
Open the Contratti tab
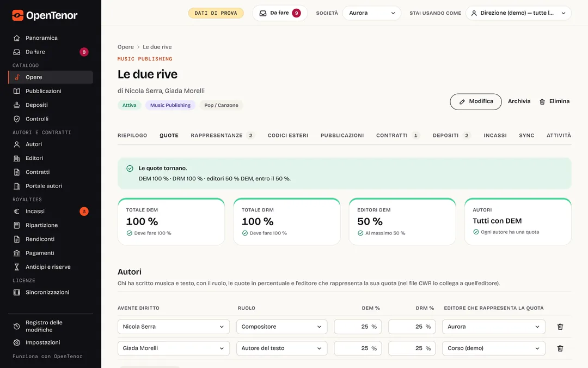[x=398, y=136]
